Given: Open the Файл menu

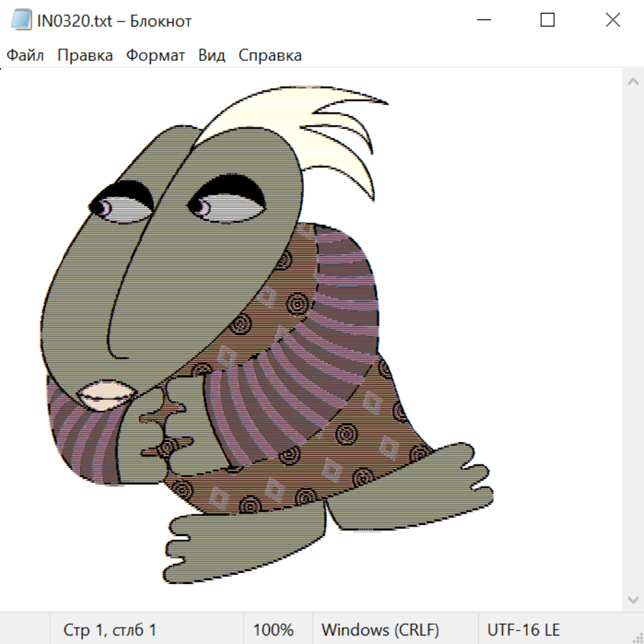Looking at the screenshot, I should tap(25, 56).
